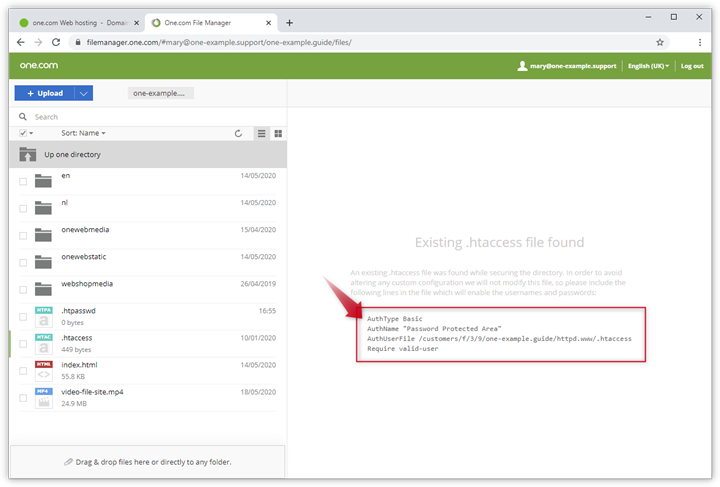Image resolution: width=720 pixels, height=487 pixels.
Task: Expand the Upload dropdown arrow
Action: (84, 93)
